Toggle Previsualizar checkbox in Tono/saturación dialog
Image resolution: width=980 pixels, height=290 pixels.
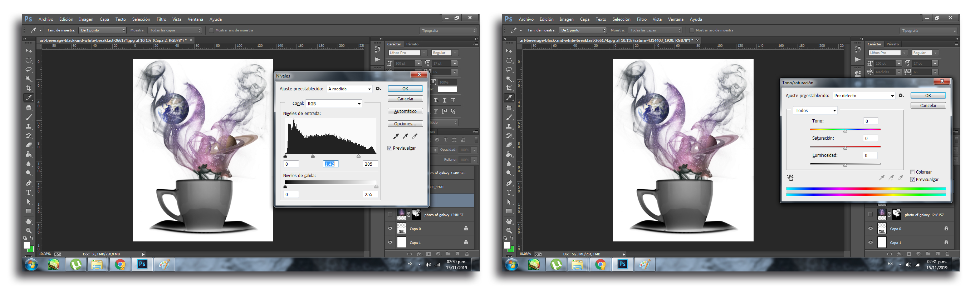[912, 180]
